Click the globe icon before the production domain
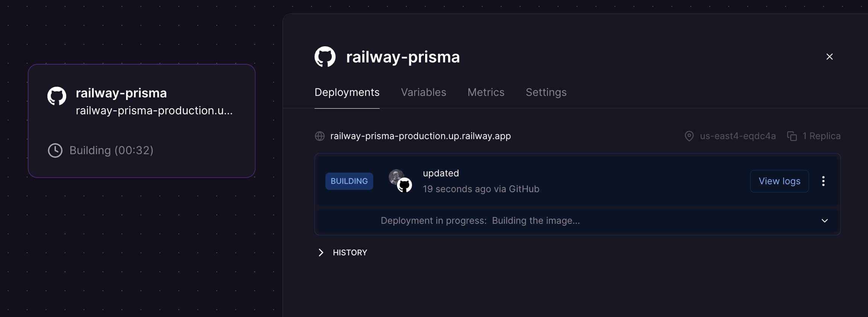Viewport: 868px width, 317px height. pyautogui.click(x=319, y=136)
